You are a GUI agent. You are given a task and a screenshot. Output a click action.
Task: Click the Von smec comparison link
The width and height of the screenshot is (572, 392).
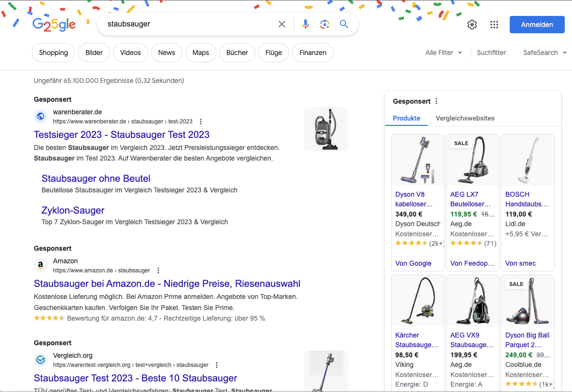point(520,263)
